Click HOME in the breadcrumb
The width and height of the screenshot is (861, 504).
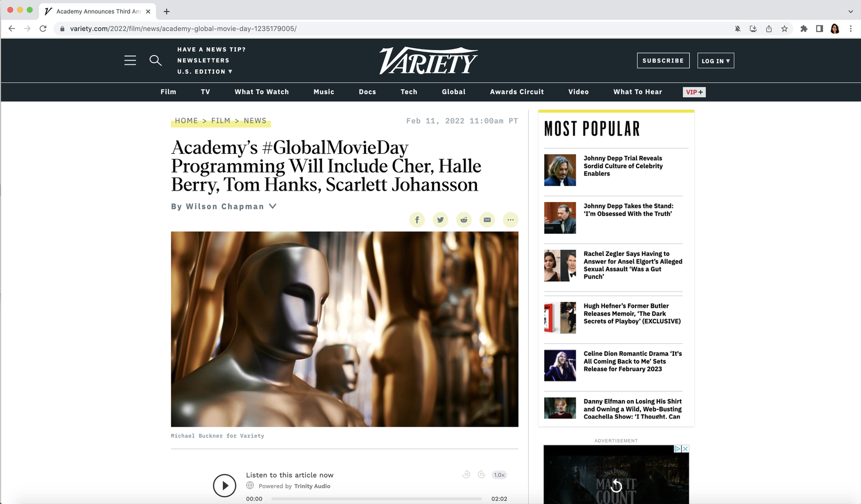[187, 121]
